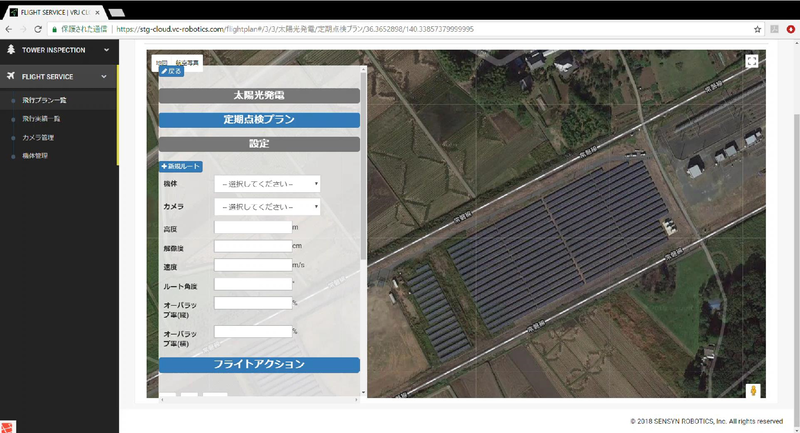
Task: Click the browser reload icon
Action: point(38,29)
